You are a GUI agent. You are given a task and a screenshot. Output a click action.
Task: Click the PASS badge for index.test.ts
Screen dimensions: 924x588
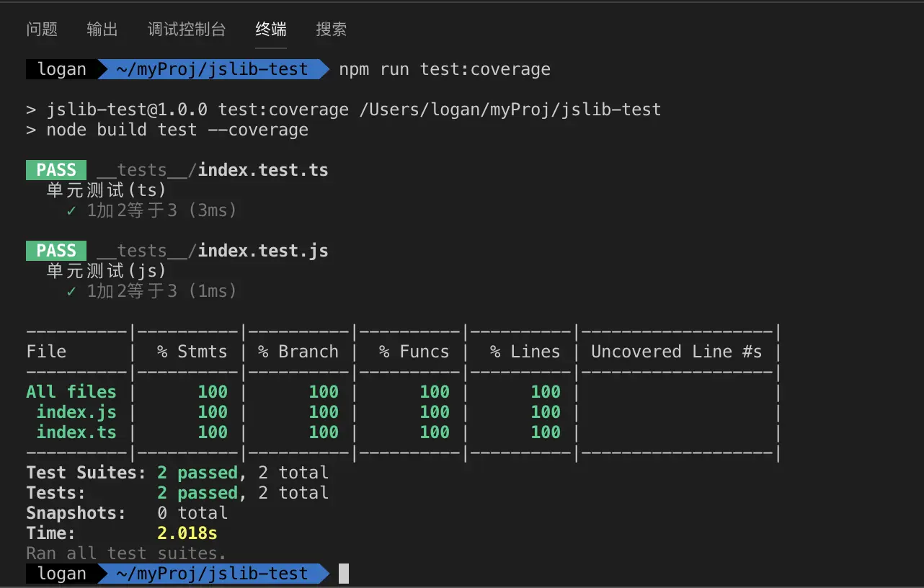coord(56,170)
